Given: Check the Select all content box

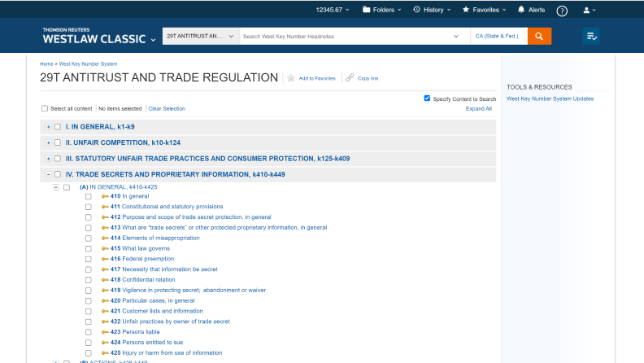Looking at the screenshot, I should pos(45,108).
